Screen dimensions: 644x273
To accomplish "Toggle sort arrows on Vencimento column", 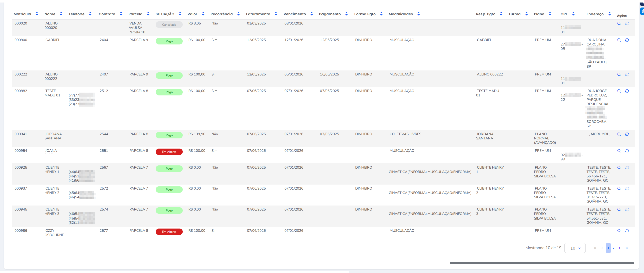I will click(311, 14).
